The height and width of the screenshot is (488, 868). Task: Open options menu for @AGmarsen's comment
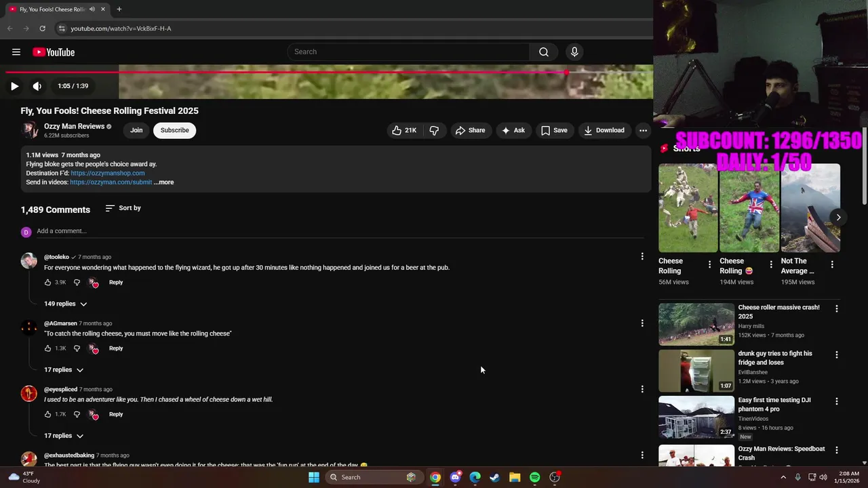pyautogui.click(x=642, y=323)
